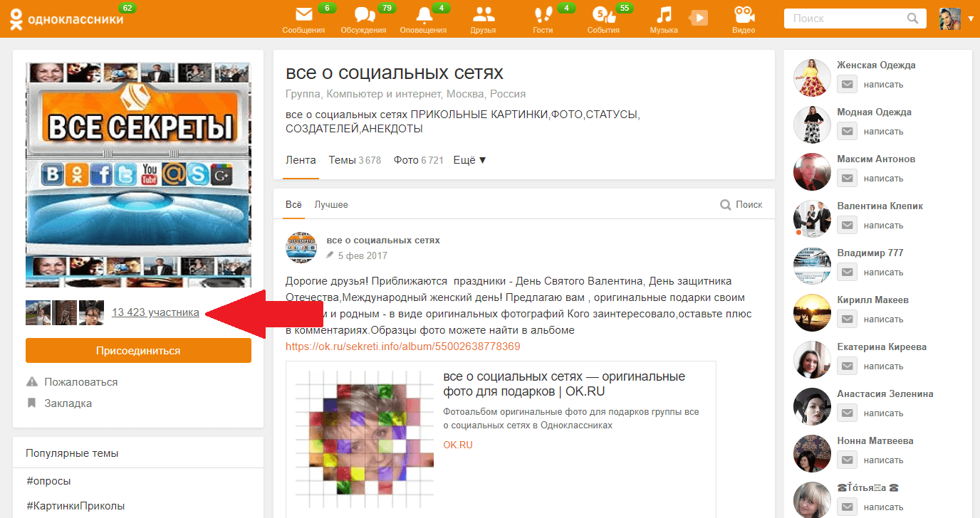
Task: Switch to the Лента tab
Action: click(x=301, y=160)
